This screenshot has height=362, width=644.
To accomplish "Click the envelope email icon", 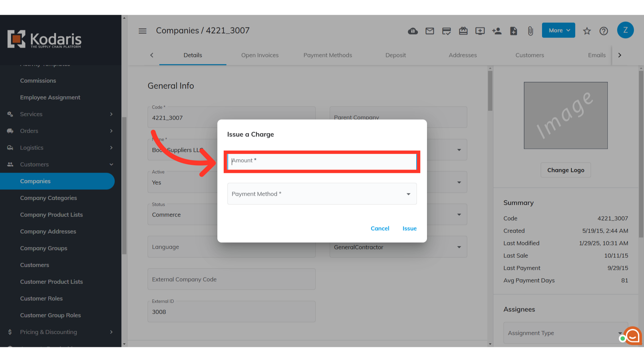I will pos(430,31).
